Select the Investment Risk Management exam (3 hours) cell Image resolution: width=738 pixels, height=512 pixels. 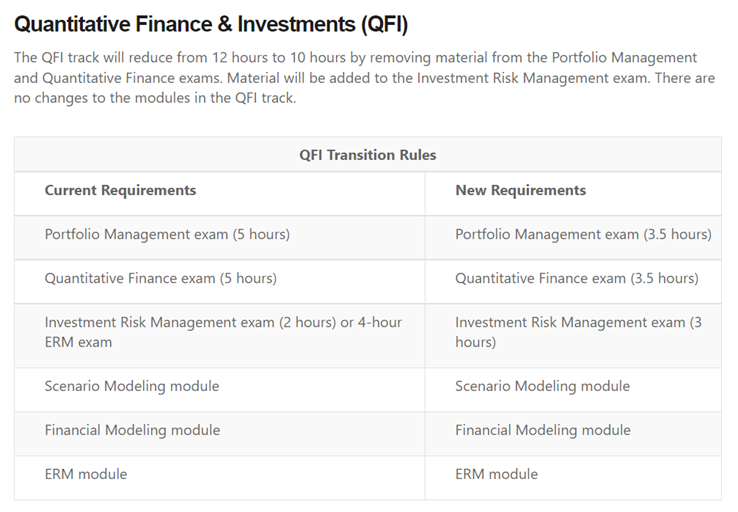pyautogui.click(x=578, y=332)
